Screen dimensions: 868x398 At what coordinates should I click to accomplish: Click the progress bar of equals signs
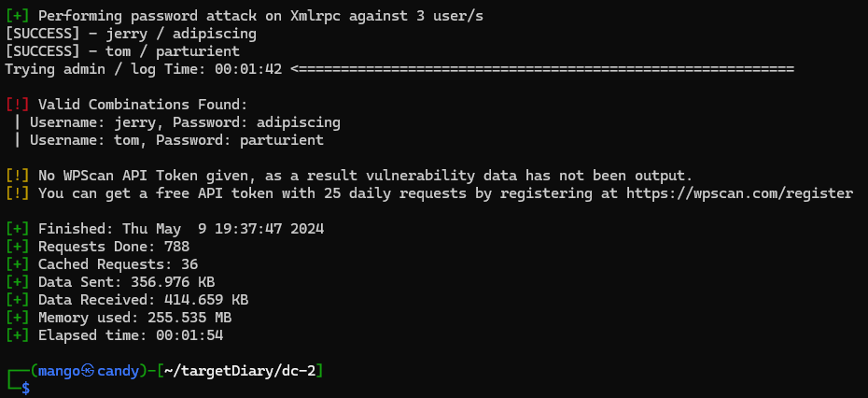coord(542,69)
